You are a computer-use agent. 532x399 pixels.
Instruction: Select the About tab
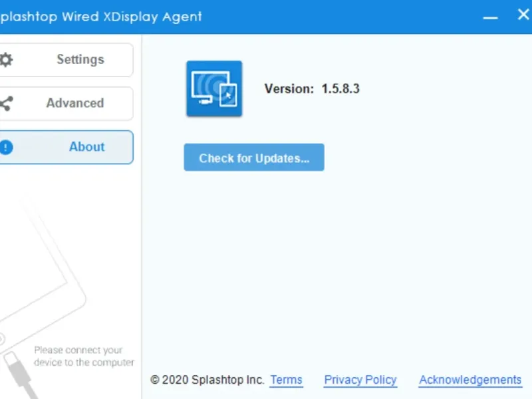[x=66, y=147]
